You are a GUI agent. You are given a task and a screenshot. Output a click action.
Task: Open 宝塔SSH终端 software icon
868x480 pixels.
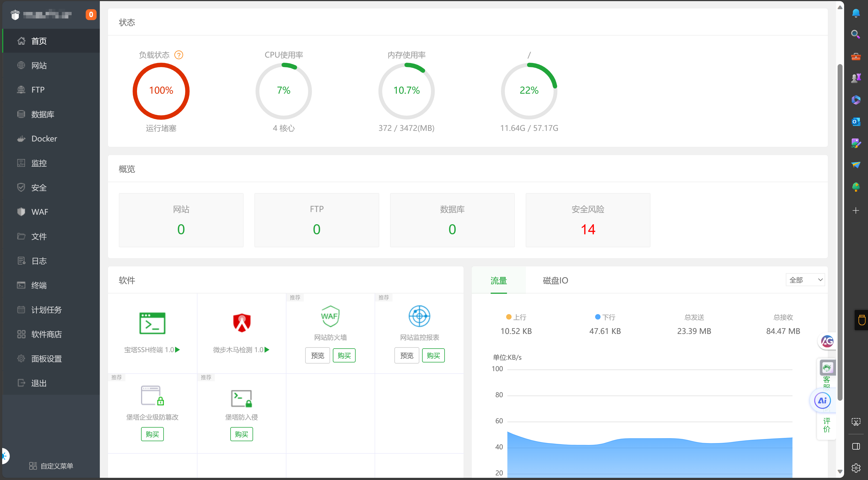coord(152,323)
